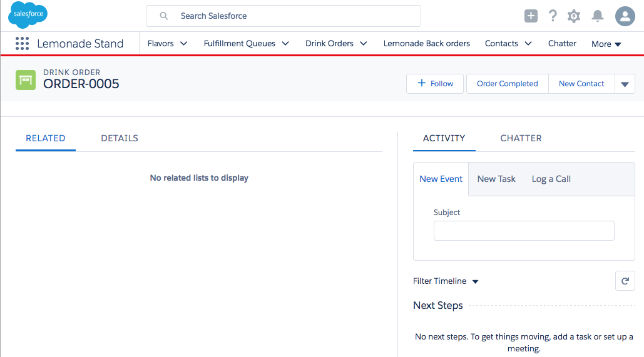Switch to the Details tab
Screen dimensions: 644x357
tap(120, 138)
